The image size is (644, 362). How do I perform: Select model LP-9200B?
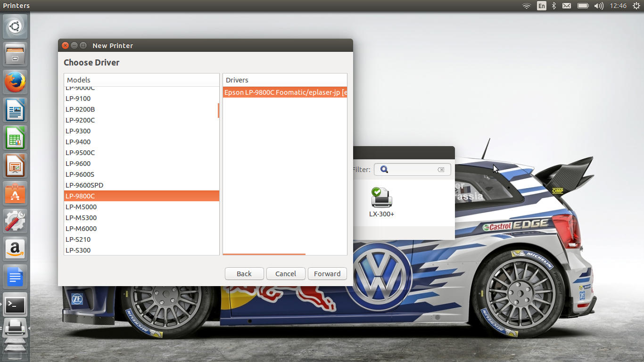[x=141, y=109]
